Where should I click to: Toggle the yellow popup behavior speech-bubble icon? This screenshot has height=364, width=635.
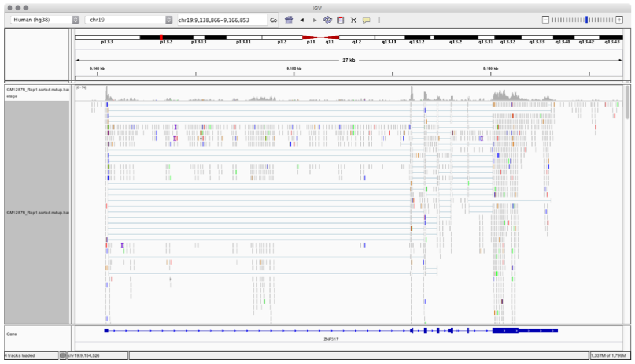pos(367,20)
